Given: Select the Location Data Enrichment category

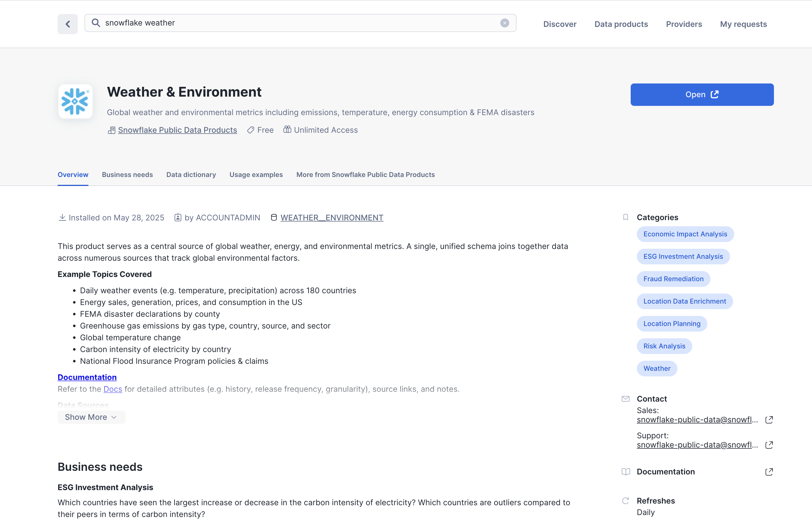Looking at the screenshot, I should click(684, 302).
